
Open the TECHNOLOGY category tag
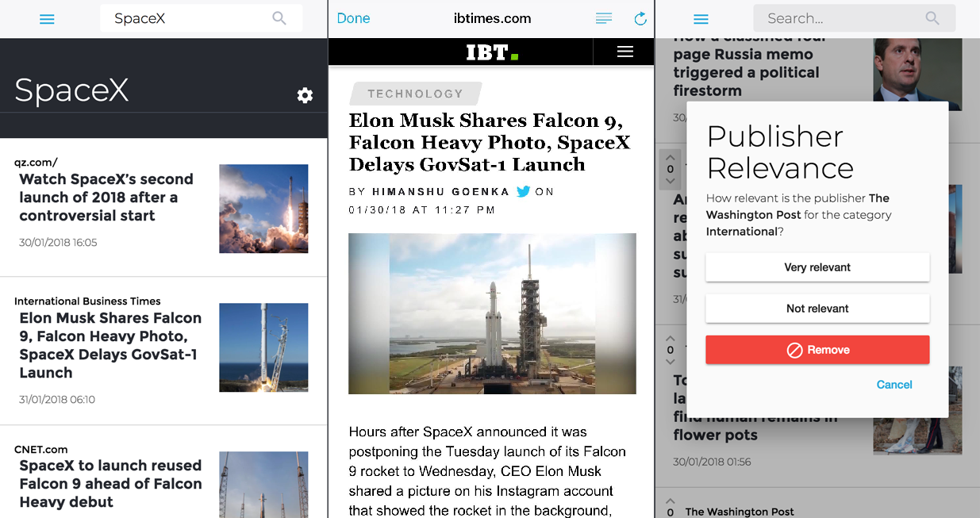pos(415,94)
